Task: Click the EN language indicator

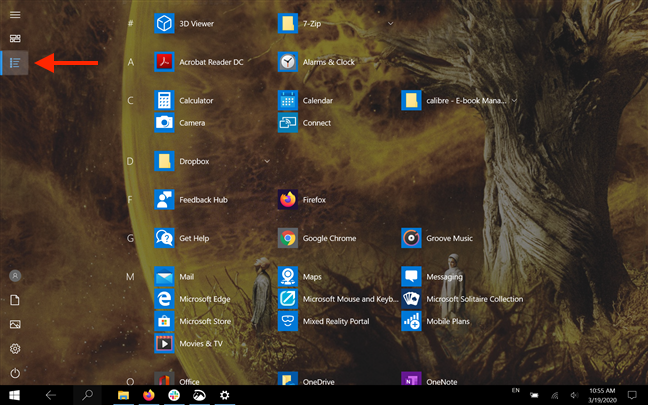Action: click(515, 391)
